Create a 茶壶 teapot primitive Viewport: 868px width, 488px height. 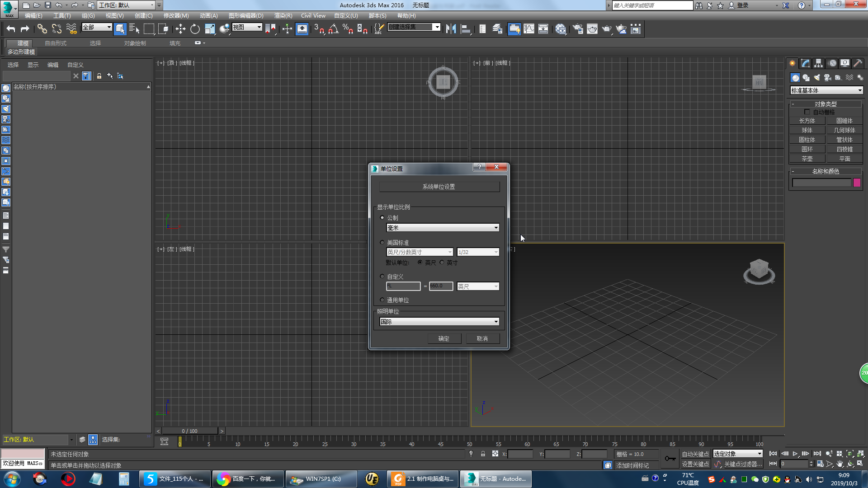[807, 159]
